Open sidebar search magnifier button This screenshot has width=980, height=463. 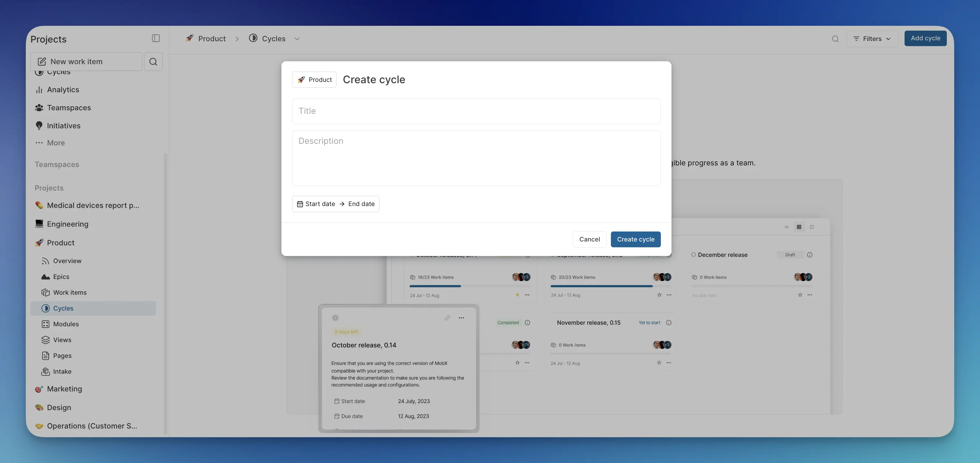point(153,62)
